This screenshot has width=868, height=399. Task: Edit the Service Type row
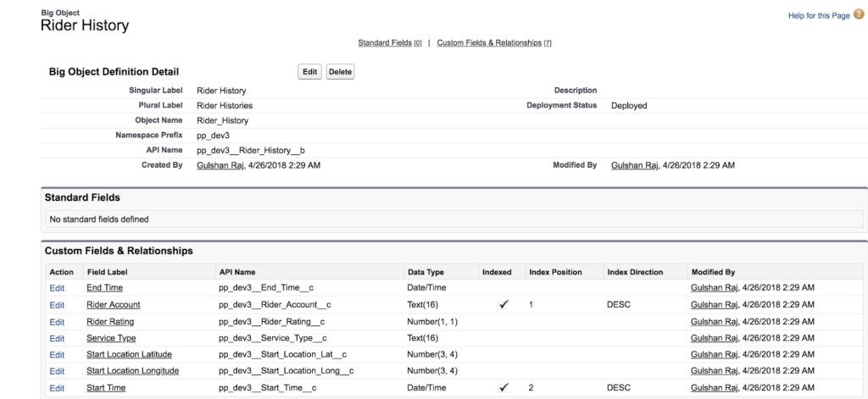(x=57, y=338)
